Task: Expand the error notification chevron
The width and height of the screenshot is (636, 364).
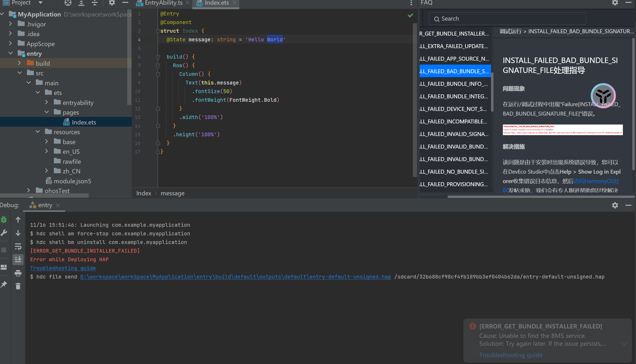Action: point(624,344)
